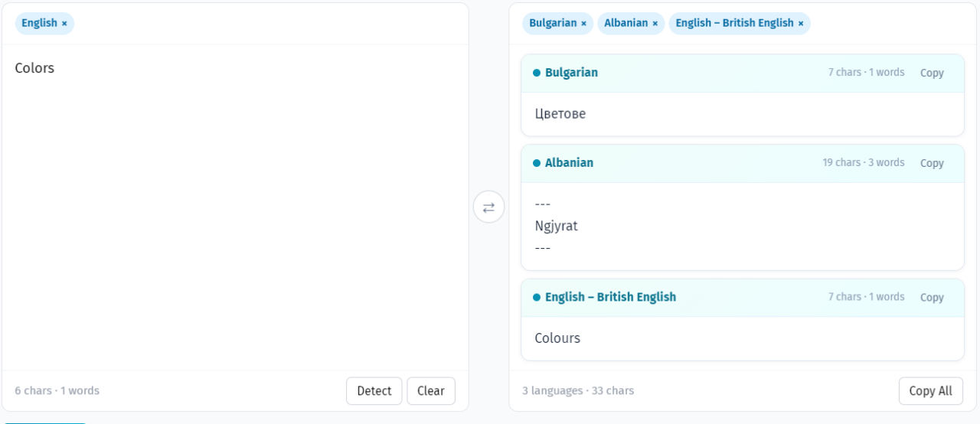Viewport: 980px width, 424px height.
Task: Click into the source text area
Action: click(x=234, y=214)
